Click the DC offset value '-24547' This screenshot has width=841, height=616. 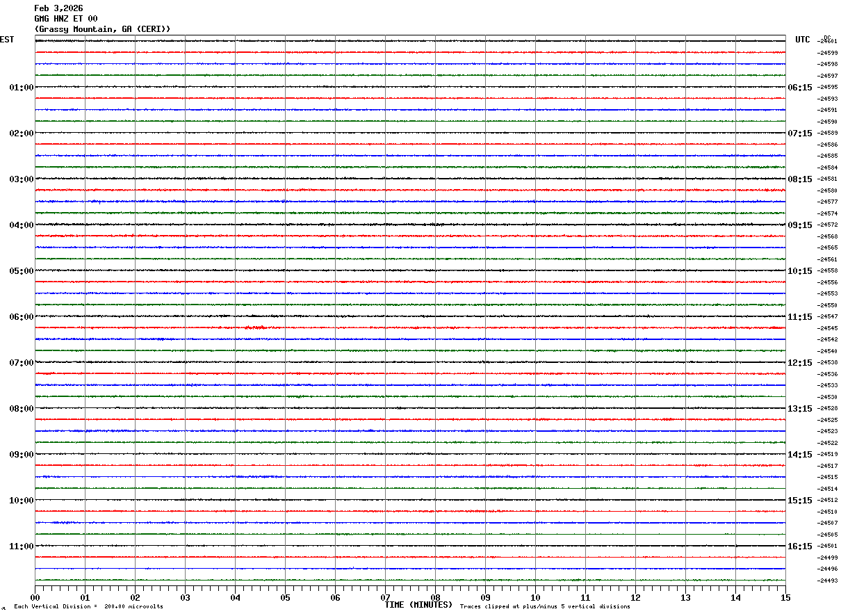(x=827, y=317)
